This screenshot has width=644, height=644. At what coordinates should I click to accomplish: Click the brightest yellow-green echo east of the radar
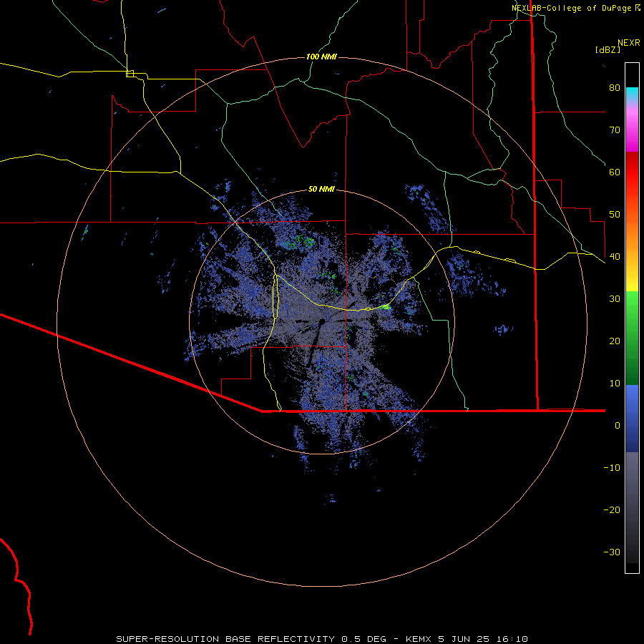(x=385, y=306)
